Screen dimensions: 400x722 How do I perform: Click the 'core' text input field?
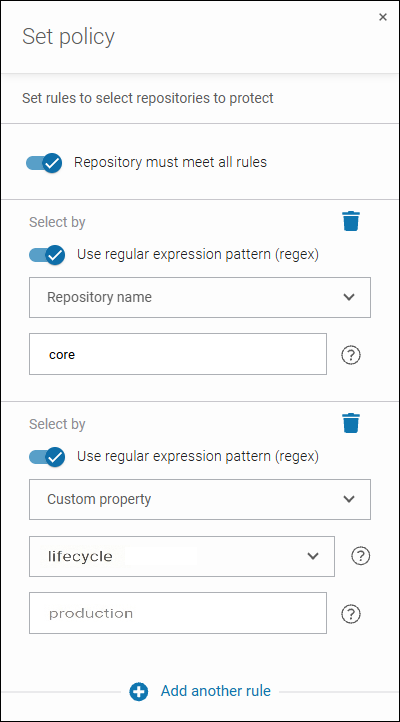[178, 354]
